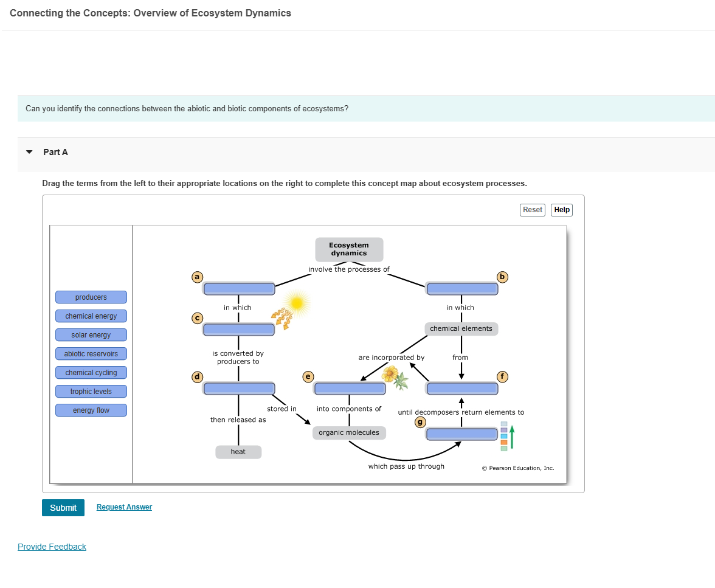The height and width of the screenshot is (588, 715).
Task: Click the 'Ecosystem dynamics' header box
Action: pos(348,249)
